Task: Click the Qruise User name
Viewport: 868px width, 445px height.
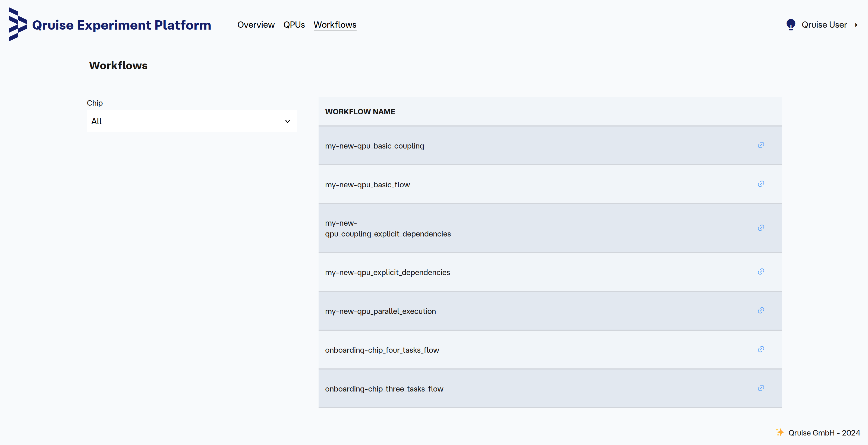Action: [x=824, y=25]
